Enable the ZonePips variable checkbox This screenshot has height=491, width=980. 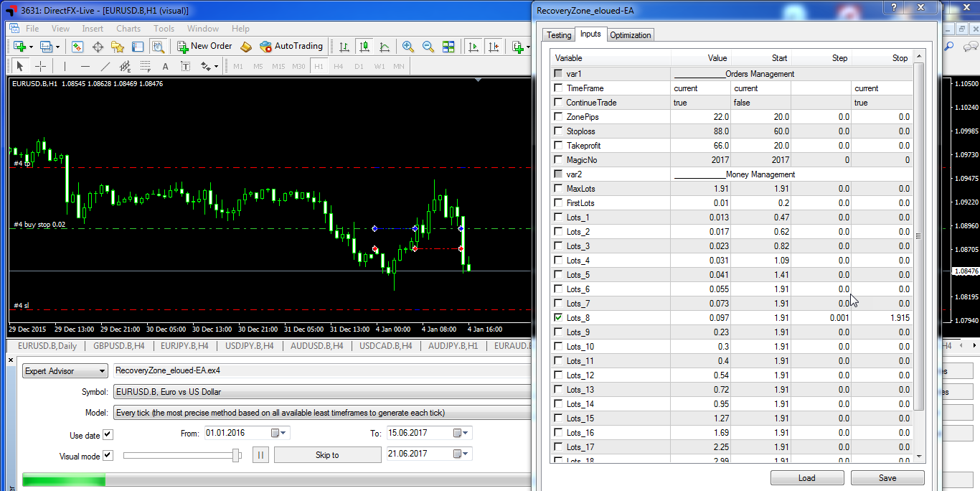pos(558,116)
